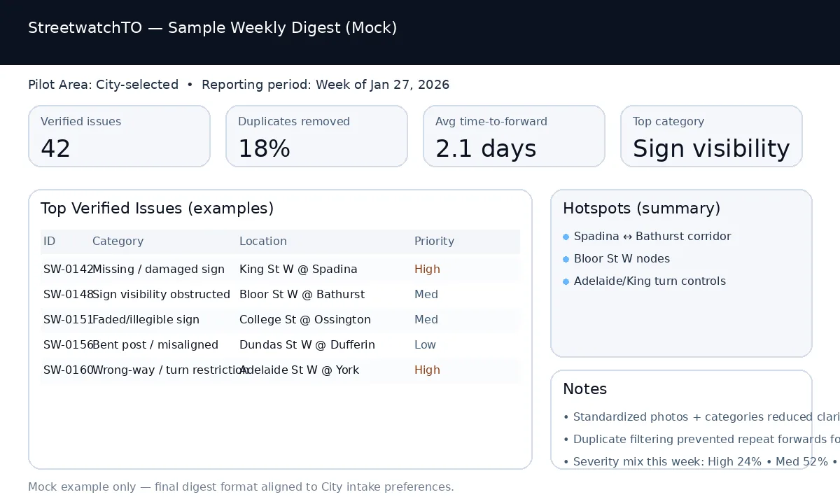Screen dimensions: 840x504
Task: Select the Adelaide/King turn controls hotspot
Action: (650, 281)
